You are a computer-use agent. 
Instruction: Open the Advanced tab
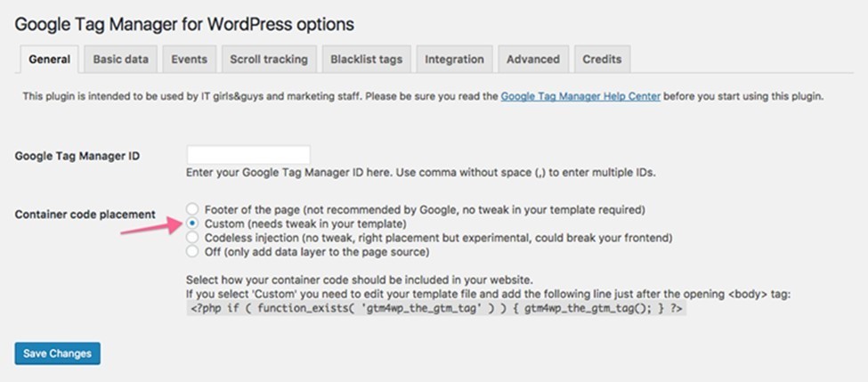[x=533, y=60]
